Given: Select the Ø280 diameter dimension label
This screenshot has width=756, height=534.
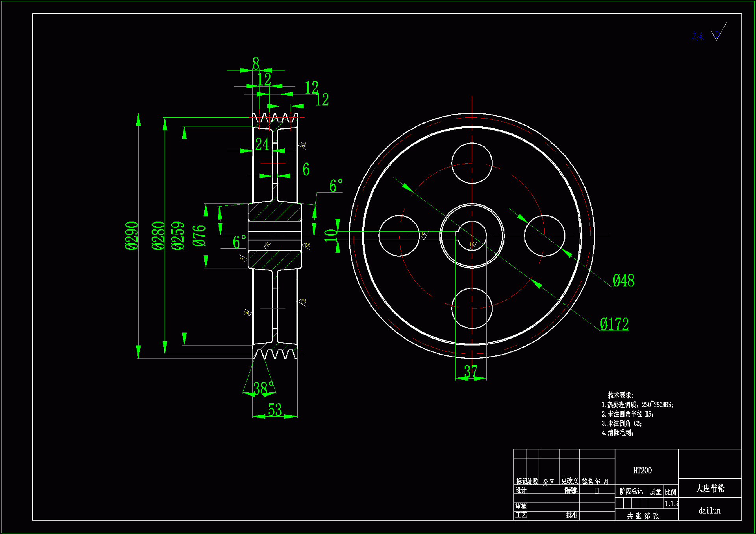Looking at the screenshot, I should pos(159,235).
